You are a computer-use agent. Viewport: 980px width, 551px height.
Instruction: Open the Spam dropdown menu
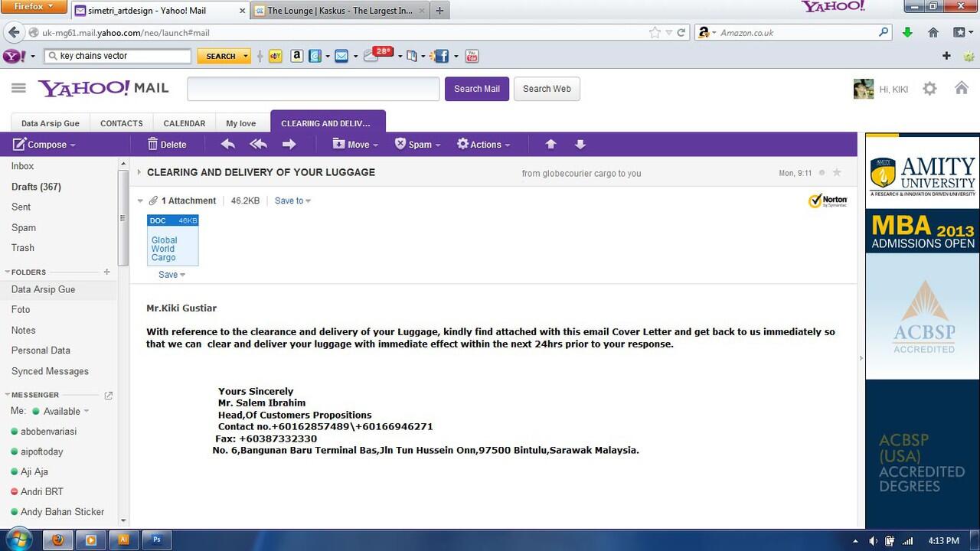[417, 144]
